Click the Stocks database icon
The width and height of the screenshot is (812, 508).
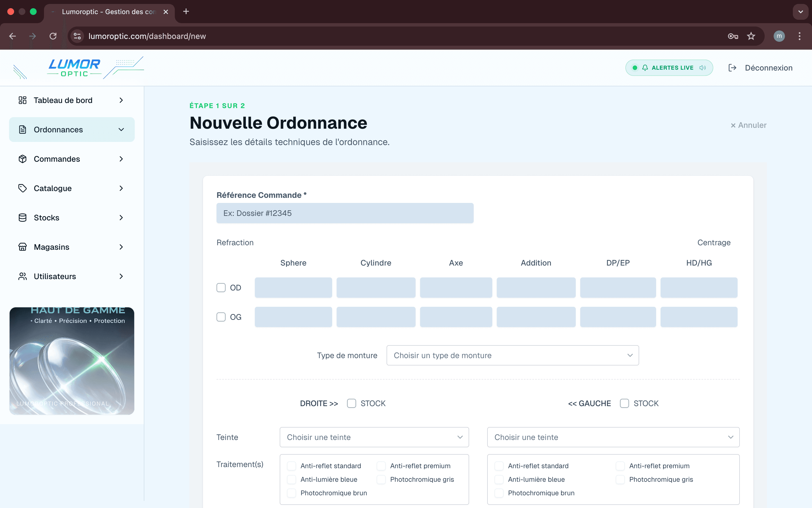click(23, 218)
